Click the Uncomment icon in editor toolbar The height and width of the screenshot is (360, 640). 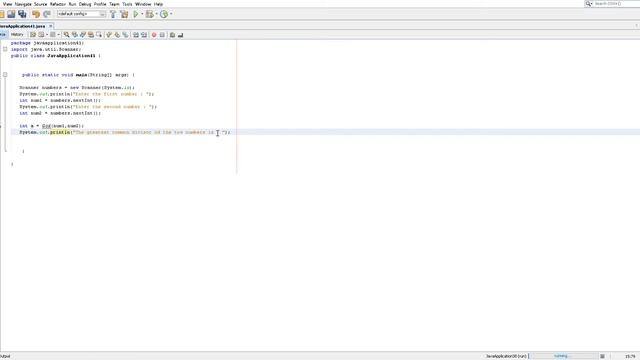click(180, 35)
